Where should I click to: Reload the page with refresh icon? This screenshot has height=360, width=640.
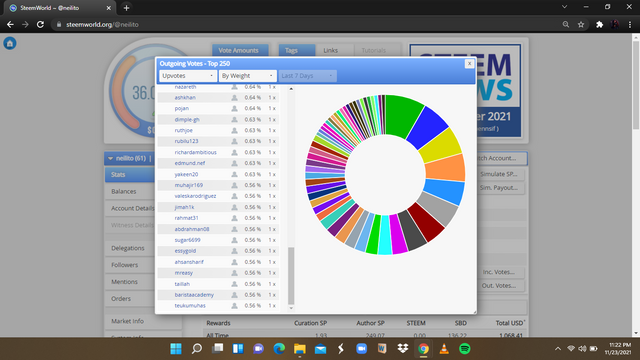click(40, 24)
